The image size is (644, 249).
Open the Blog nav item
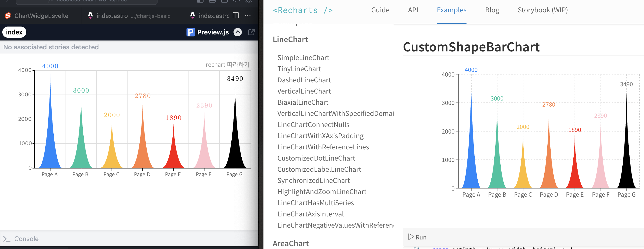(492, 10)
